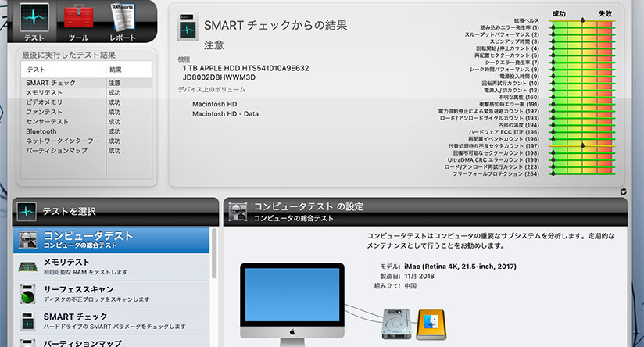Select センサーテスト row in last results
The width and height of the screenshot is (644, 347).
click(87, 122)
